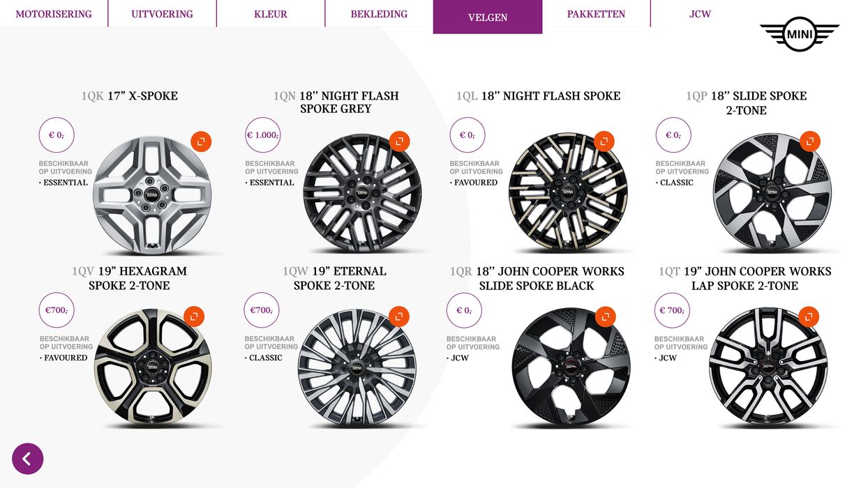Select the 17" X-Spoke wheel thumbnail
The width and height of the screenshot is (868, 488).
[x=151, y=195]
